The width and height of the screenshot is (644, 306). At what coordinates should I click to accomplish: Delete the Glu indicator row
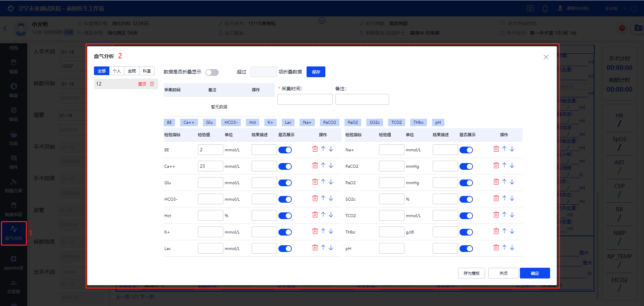(x=315, y=182)
